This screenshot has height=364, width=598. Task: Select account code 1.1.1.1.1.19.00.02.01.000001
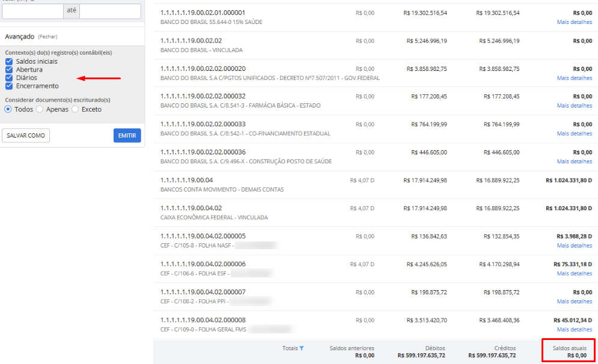coord(203,13)
